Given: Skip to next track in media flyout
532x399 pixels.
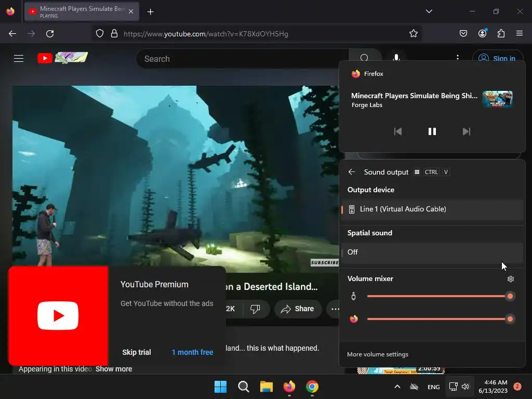Looking at the screenshot, I should point(467,131).
